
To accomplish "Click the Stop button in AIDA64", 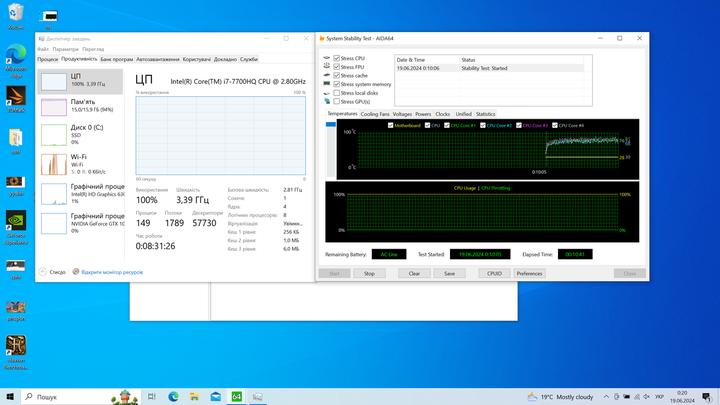I will (369, 273).
